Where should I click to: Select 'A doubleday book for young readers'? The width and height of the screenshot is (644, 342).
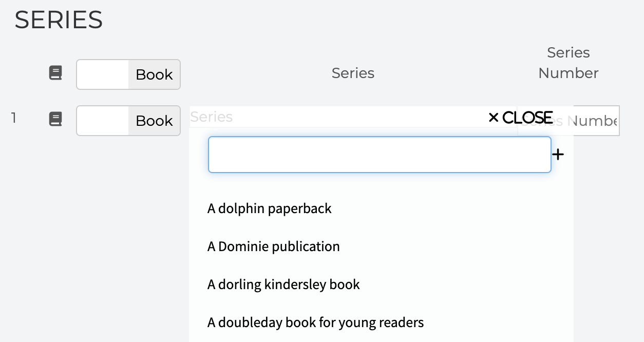[316, 322]
